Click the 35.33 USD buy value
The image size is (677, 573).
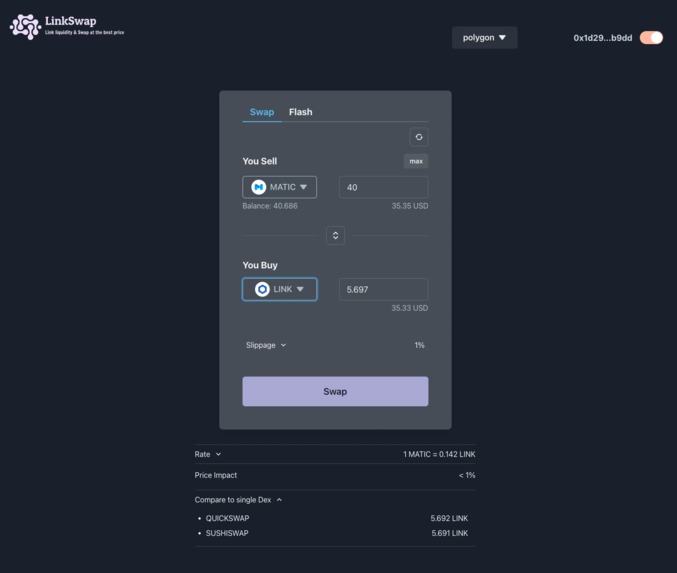(410, 308)
